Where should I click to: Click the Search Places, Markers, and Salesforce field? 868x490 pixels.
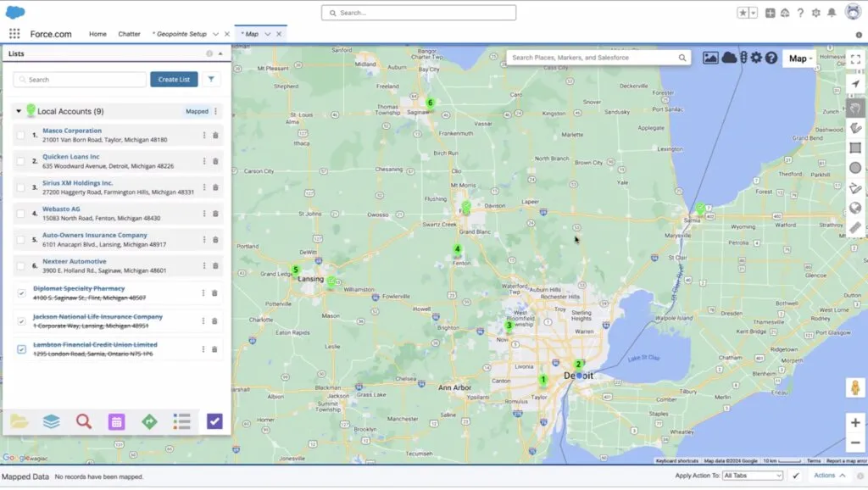click(593, 58)
